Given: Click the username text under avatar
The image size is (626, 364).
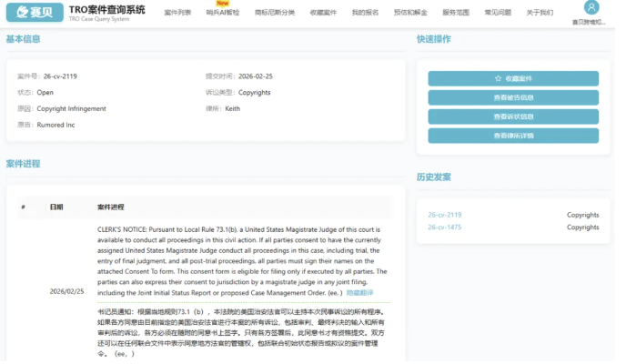Looking at the screenshot, I should 590,21.
